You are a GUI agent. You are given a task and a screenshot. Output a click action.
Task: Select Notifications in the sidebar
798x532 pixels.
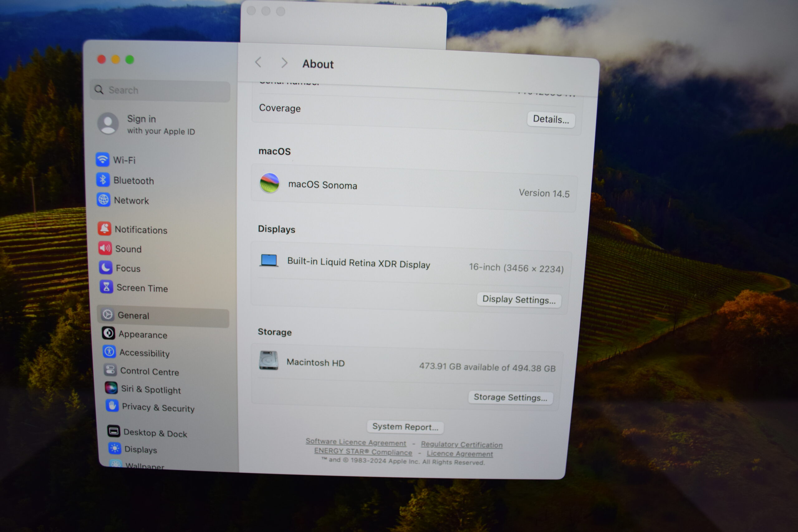(141, 230)
